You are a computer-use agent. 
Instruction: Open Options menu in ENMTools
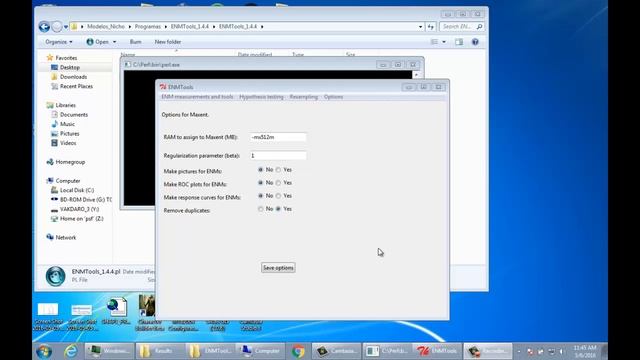[333, 97]
